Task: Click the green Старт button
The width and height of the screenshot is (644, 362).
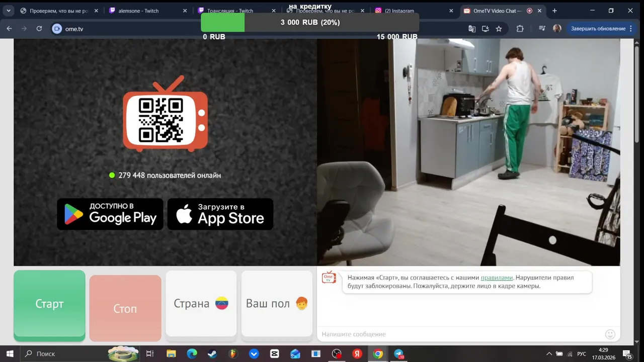Action: pyautogui.click(x=49, y=304)
